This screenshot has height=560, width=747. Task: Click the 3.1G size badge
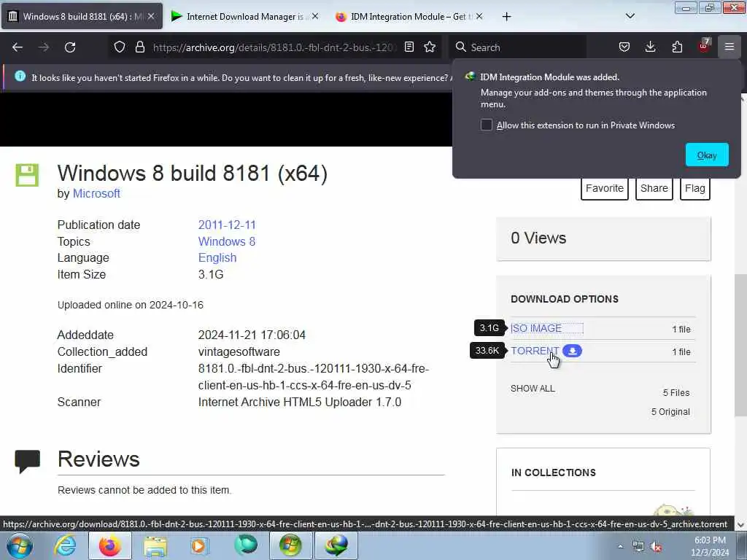click(489, 328)
